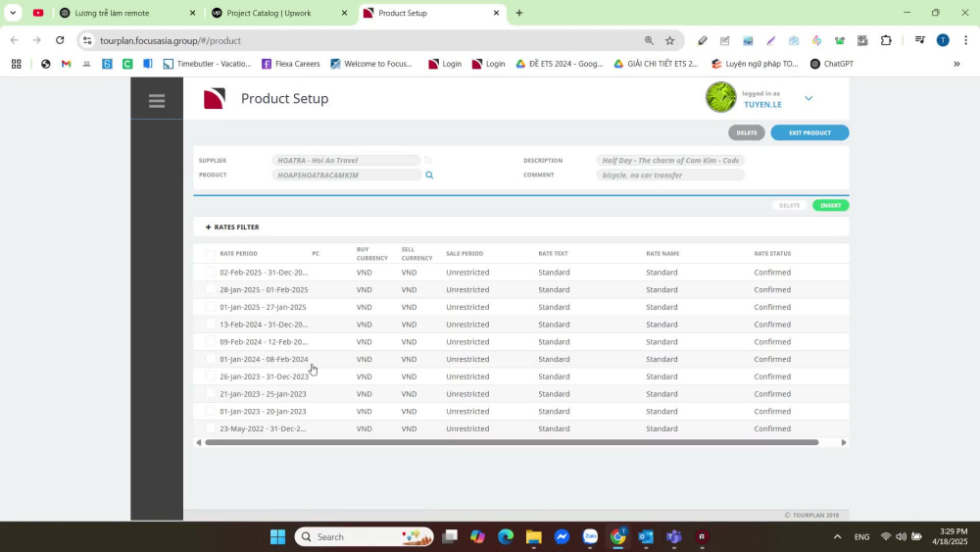Open the Flexa Careers bookmark
Image resolution: width=980 pixels, height=552 pixels.
pos(291,64)
